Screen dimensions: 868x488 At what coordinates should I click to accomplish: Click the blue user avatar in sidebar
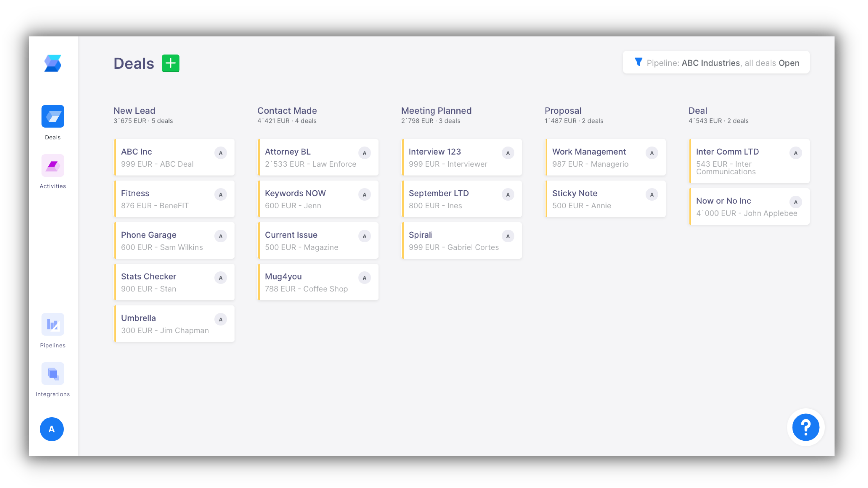tap(52, 429)
